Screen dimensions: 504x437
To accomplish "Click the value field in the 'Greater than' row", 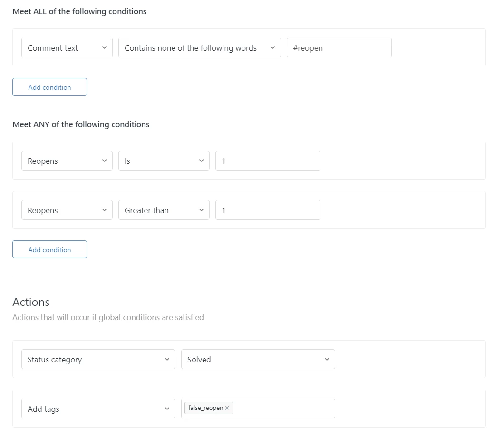I will tap(267, 210).
